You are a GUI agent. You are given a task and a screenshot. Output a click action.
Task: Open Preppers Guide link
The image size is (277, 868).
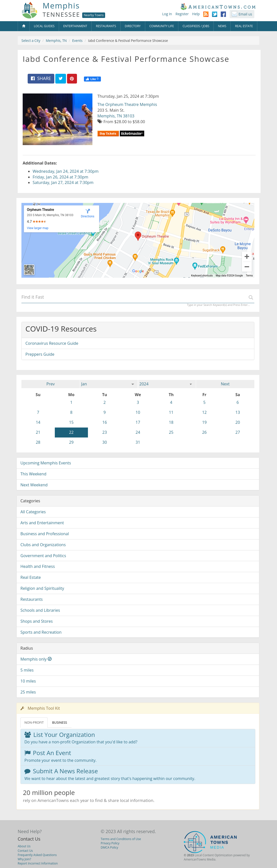tap(40, 354)
